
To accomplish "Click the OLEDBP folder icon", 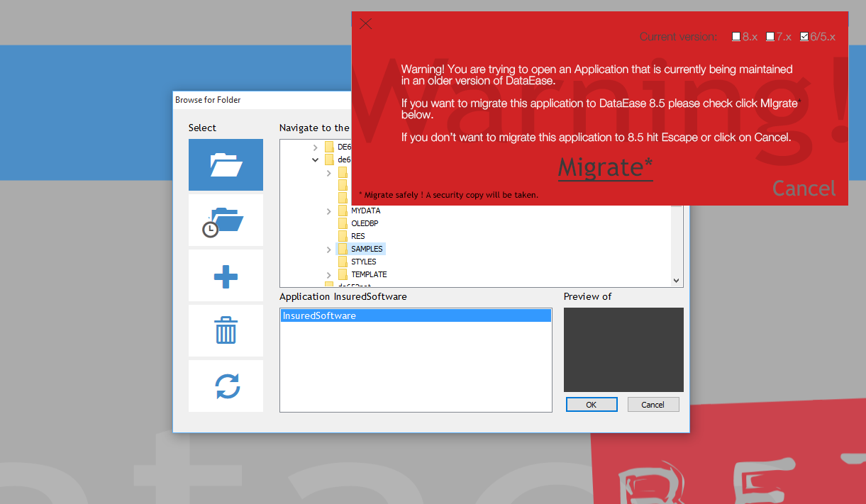I will coord(343,223).
